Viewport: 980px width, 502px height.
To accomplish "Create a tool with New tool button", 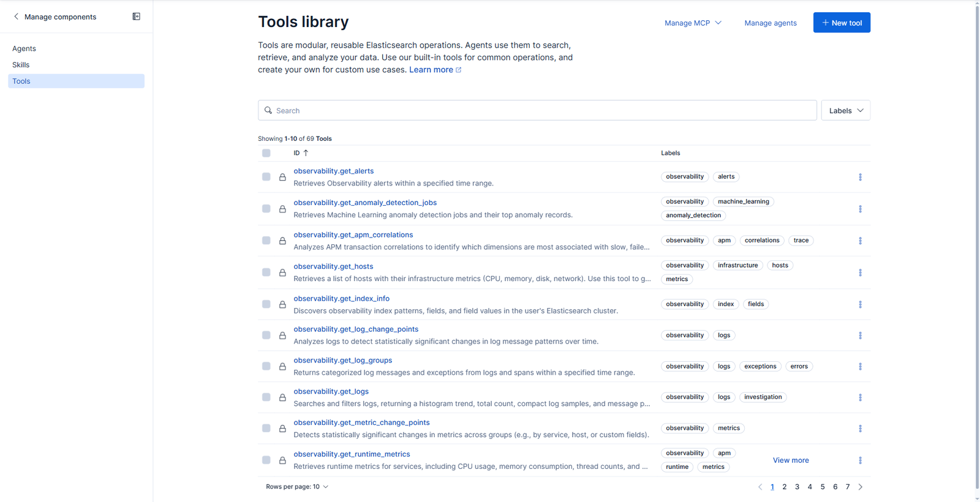I will (842, 23).
